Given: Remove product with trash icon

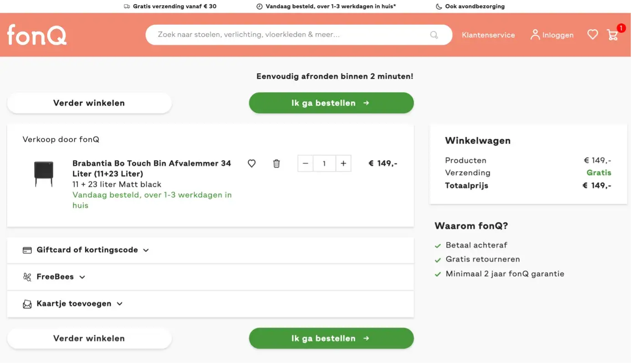Looking at the screenshot, I should click(x=276, y=163).
